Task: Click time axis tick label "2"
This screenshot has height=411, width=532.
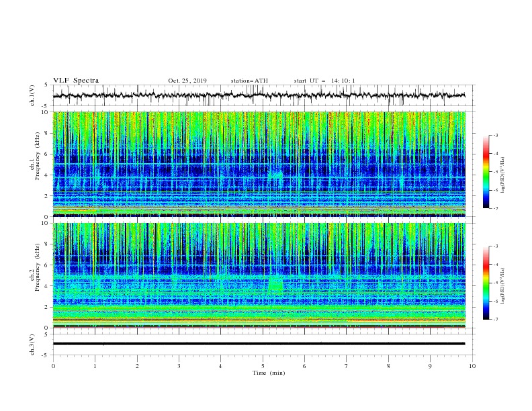Action: click(x=137, y=366)
